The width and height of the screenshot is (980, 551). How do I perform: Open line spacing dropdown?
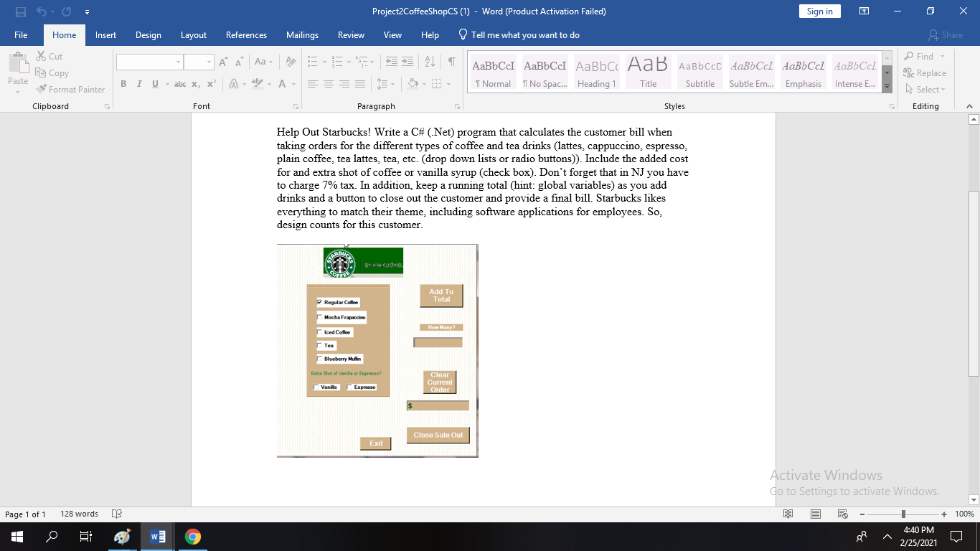(x=386, y=84)
